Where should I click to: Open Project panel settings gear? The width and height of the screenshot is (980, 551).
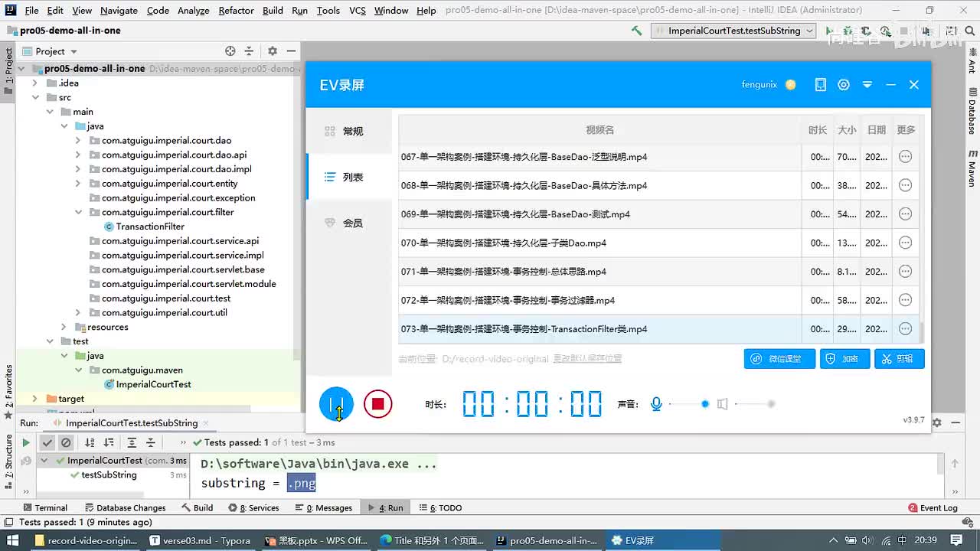point(273,51)
